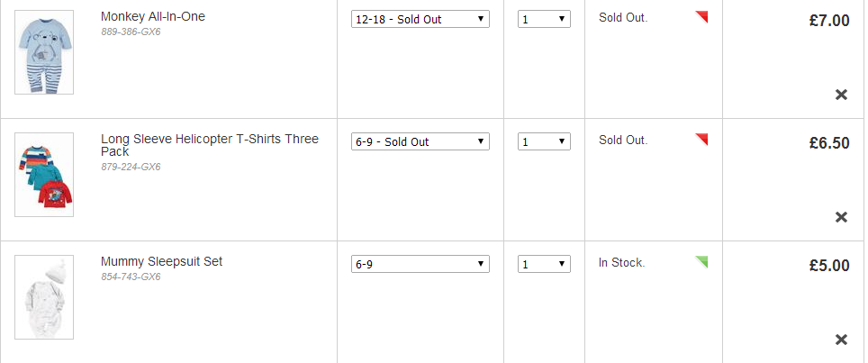Change quantity for Mummy Sleepsuit Set

(544, 264)
